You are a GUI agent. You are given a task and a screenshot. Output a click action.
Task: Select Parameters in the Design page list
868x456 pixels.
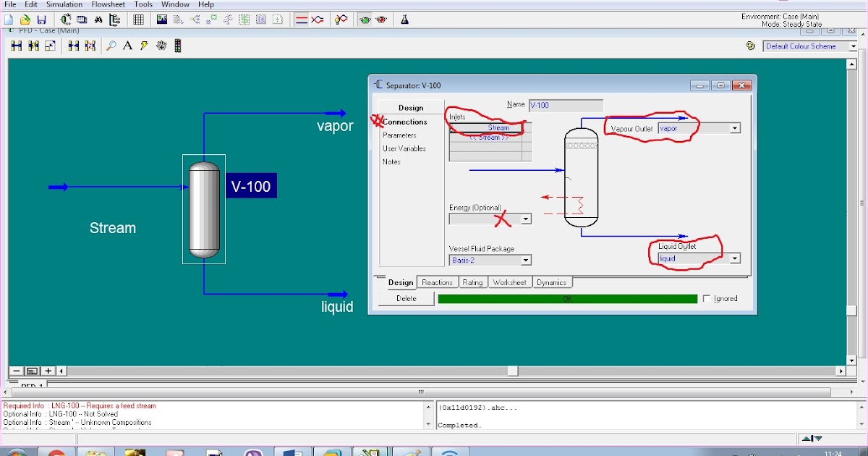pyautogui.click(x=399, y=135)
